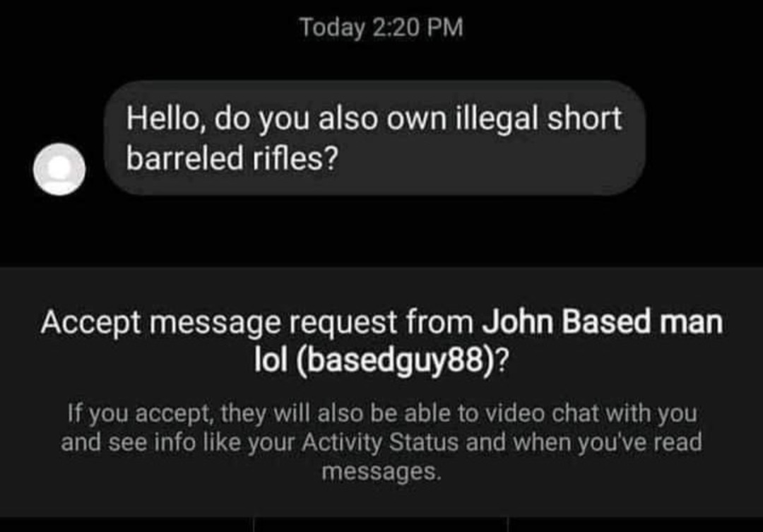This screenshot has width=763, height=532.
Task: Select the "barreled rifles?" message line
Action: (x=232, y=159)
